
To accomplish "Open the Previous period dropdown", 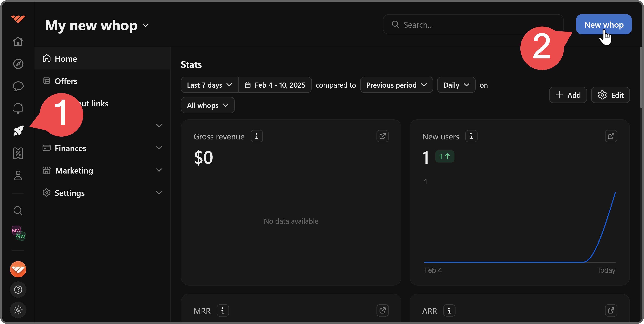I will [x=396, y=85].
